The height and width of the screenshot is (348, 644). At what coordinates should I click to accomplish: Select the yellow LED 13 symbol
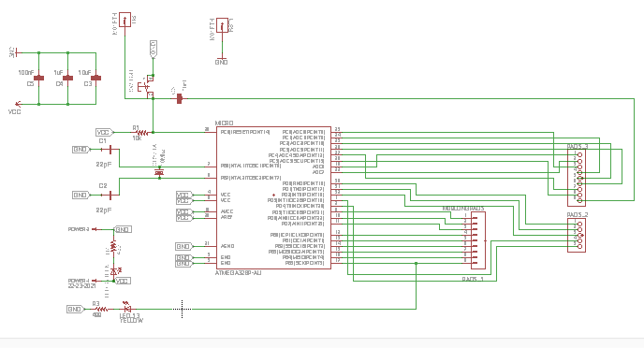pyautogui.click(x=127, y=308)
